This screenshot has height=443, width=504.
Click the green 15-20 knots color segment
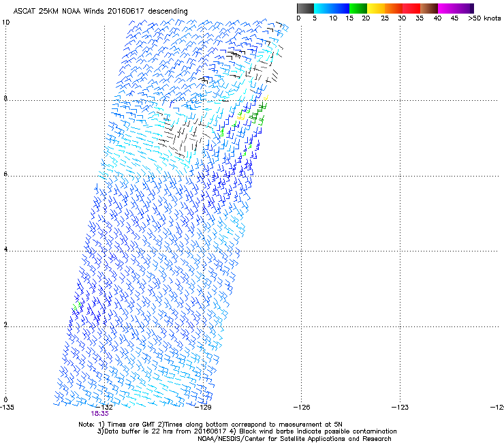pyautogui.click(x=358, y=8)
